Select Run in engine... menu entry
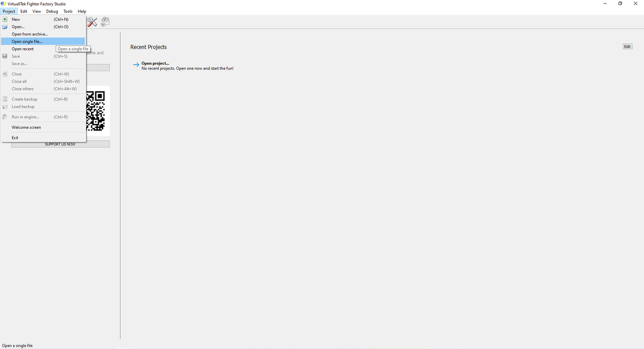Screen dimensions: 644x349 [x=43, y=117]
